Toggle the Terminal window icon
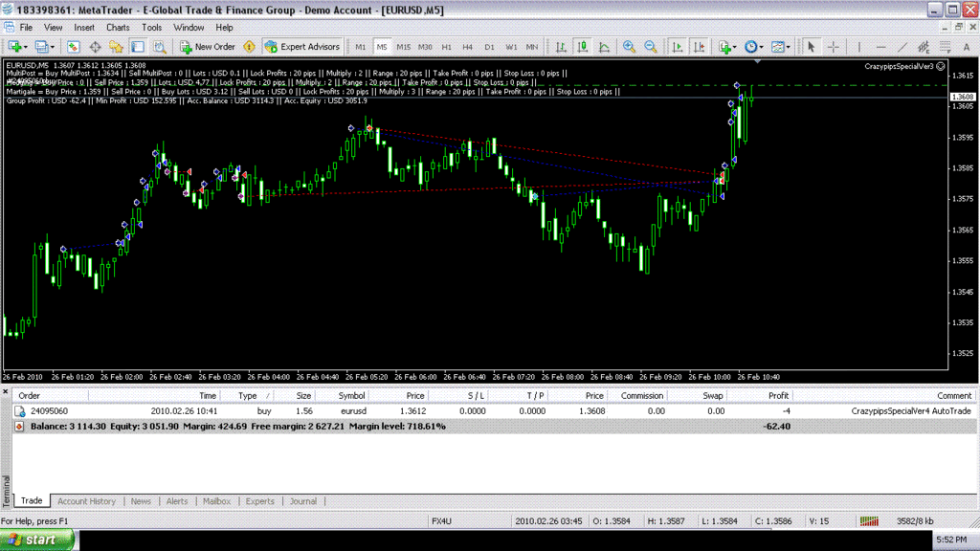The image size is (980, 551). pyautogui.click(x=138, y=47)
